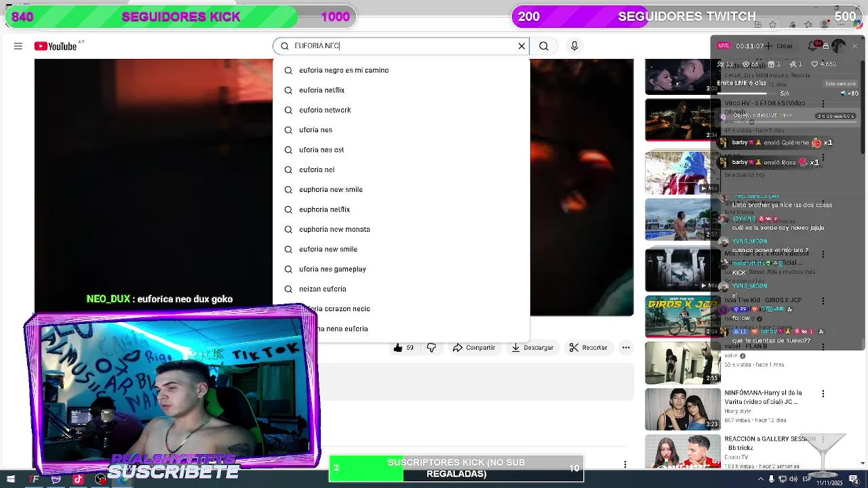This screenshot has height=488, width=868.
Task: Open the GIROS X JCP video thumbnail
Action: click(682, 317)
